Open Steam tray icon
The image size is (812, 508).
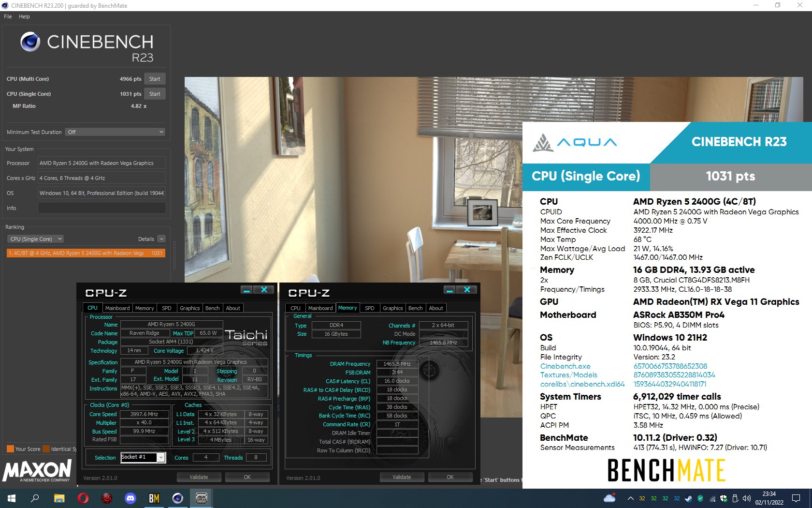688,498
